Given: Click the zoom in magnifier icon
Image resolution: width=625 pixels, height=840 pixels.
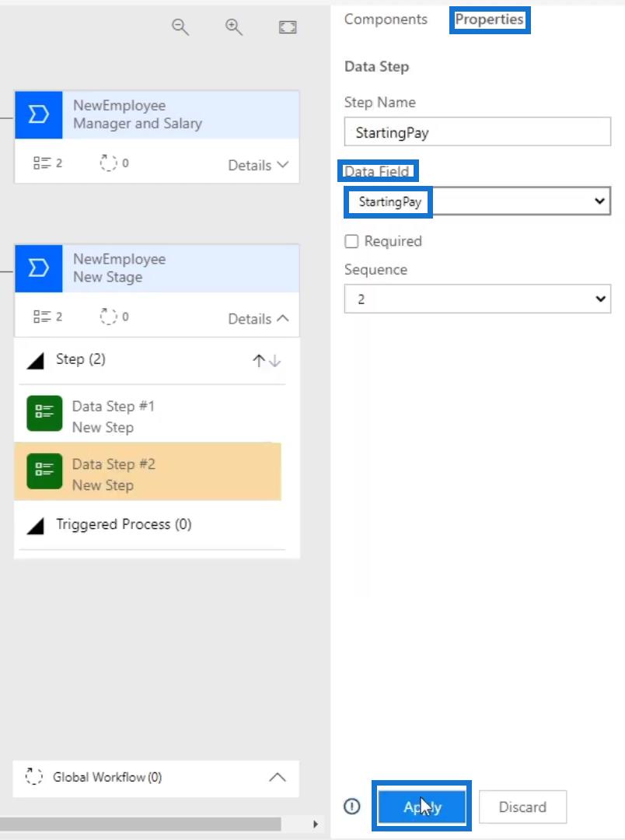Looking at the screenshot, I should click(233, 26).
